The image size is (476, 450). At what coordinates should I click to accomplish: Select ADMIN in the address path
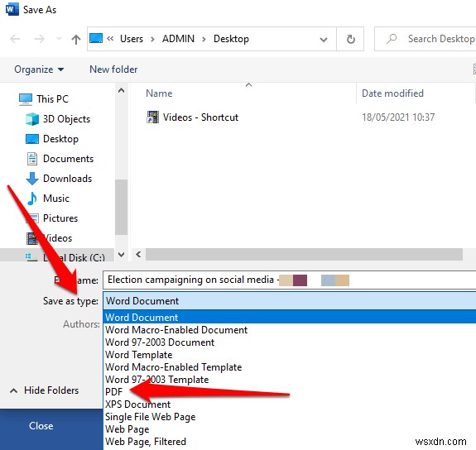point(178,39)
